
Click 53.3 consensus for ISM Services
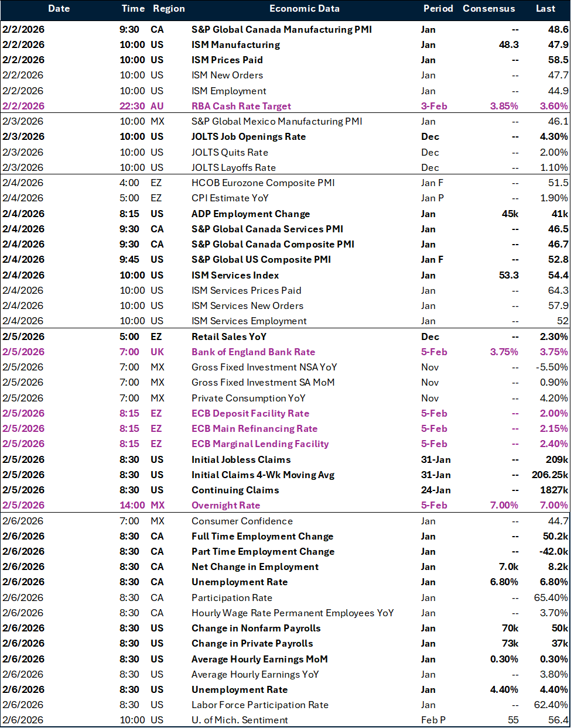pyautogui.click(x=508, y=275)
